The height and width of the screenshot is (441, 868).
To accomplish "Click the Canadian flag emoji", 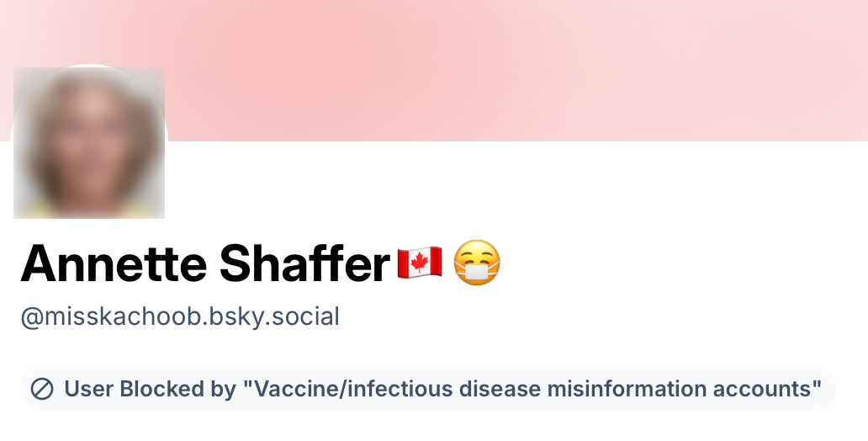I will pos(420,263).
